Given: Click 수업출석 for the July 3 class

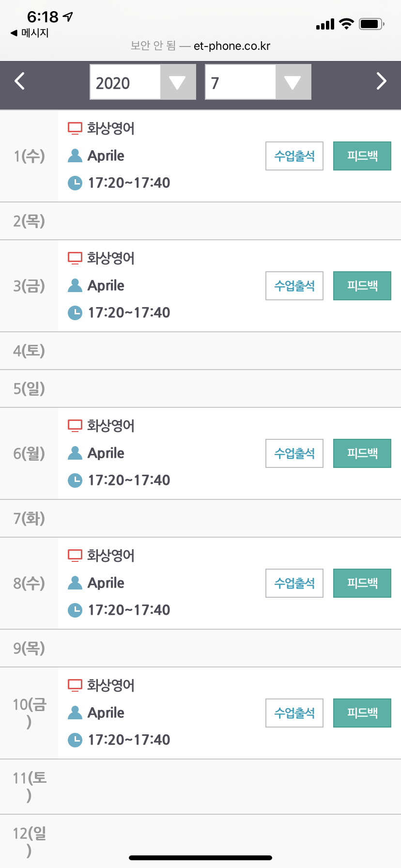Looking at the screenshot, I should click(294, 286).
